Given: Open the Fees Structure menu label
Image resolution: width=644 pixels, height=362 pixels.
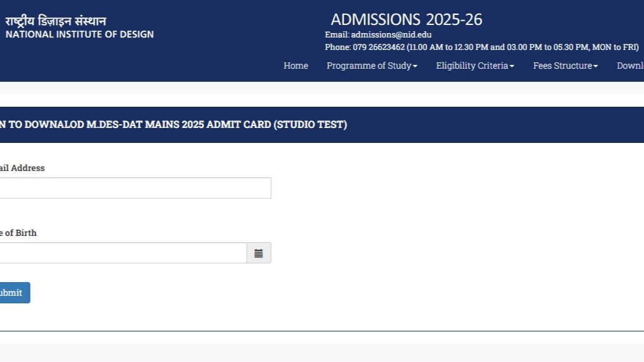Looking at the screenshot, I should pos(562,66).
